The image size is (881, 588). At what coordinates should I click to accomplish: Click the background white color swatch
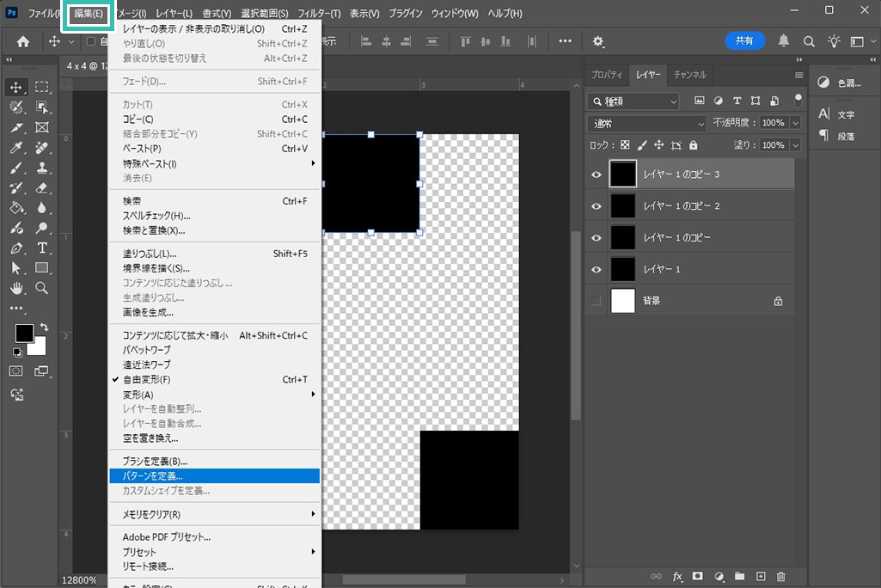pos(40,348)
